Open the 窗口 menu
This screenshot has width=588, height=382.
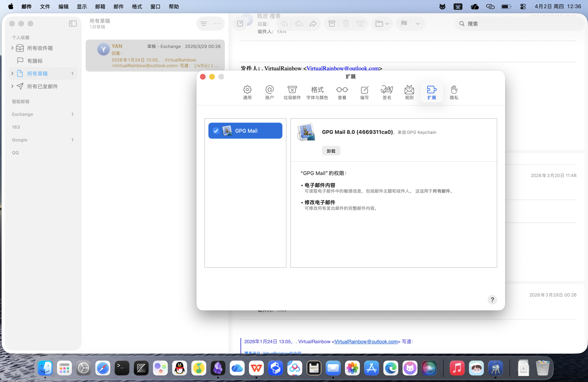pos(155,7)
